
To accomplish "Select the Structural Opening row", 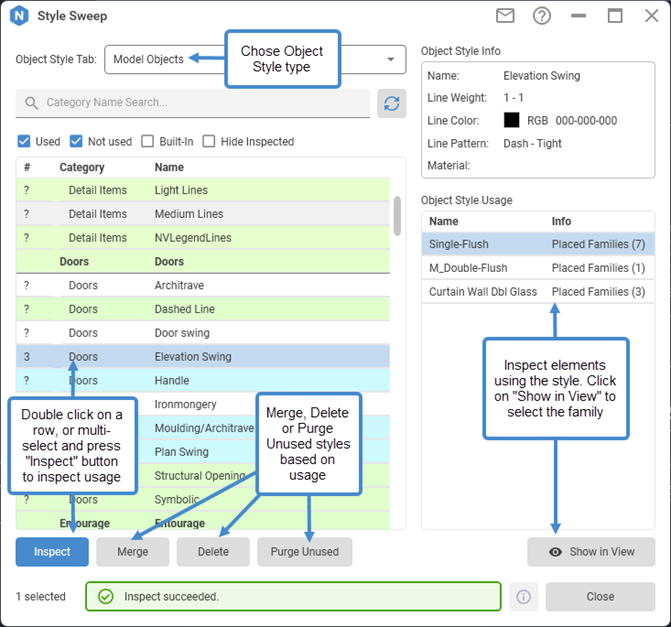I will click(203, 475).
